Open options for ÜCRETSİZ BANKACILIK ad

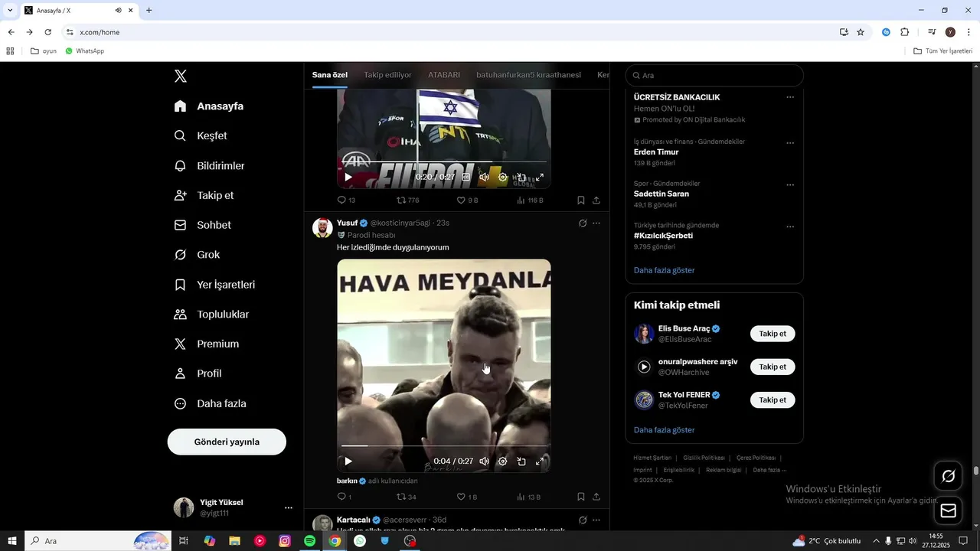(x=790, y=97)
